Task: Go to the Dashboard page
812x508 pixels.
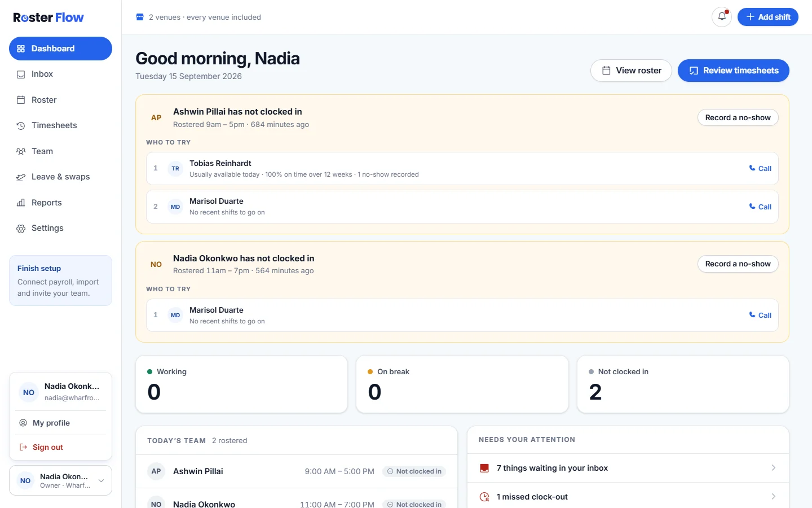Action: coord(60,49)
